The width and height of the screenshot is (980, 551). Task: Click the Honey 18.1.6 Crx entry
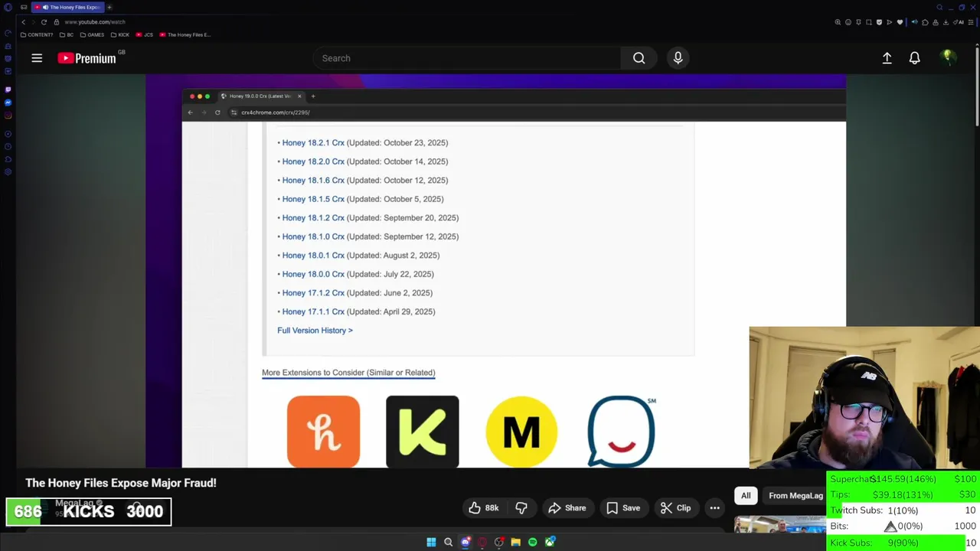313,180
